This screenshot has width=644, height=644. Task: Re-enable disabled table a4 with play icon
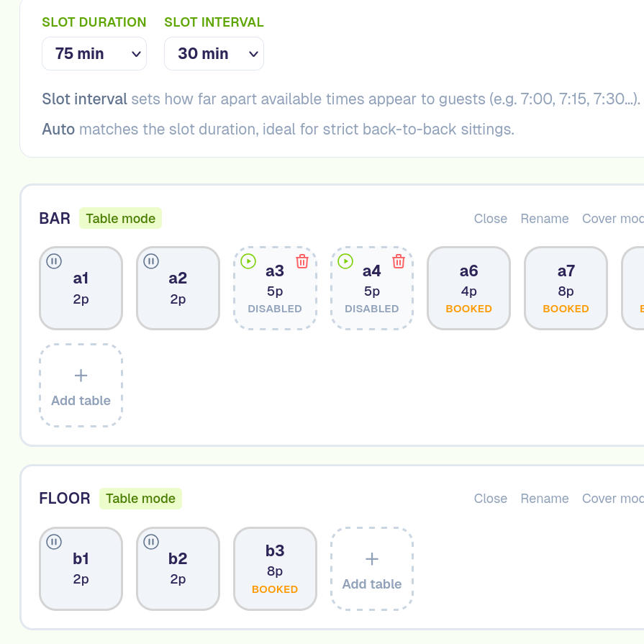tap(345, 261)
